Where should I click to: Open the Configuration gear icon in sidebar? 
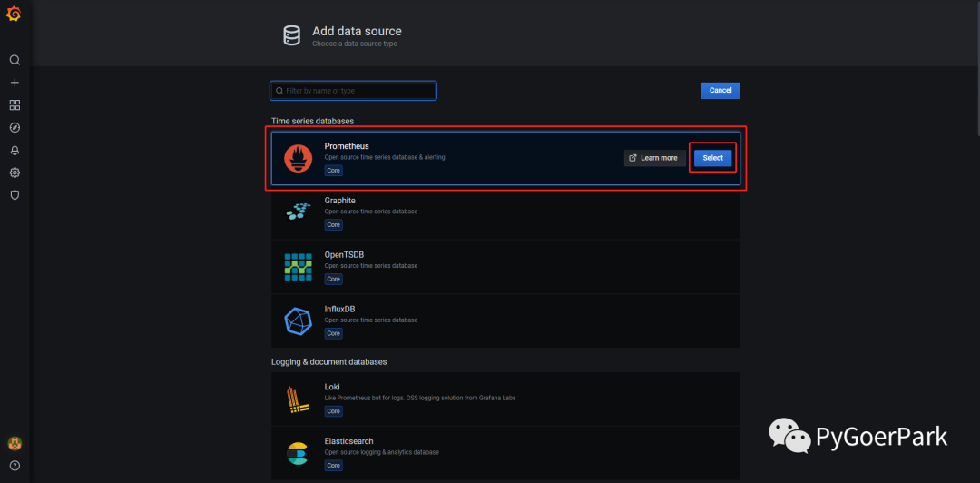15,172
